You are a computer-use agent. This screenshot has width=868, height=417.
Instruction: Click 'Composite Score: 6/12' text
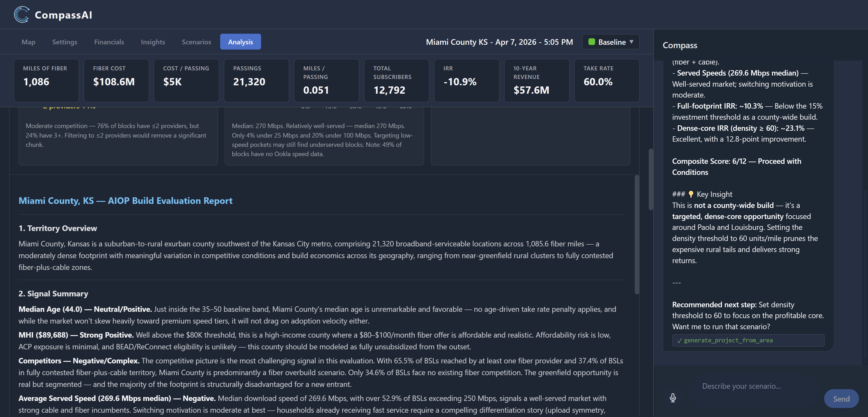pyautogui.click(x=709, y=161)
